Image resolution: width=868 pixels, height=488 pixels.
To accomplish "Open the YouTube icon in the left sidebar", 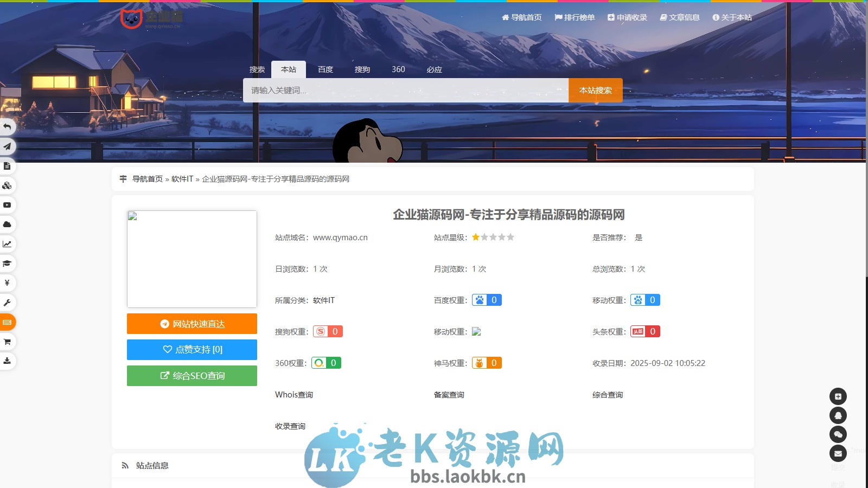I will (7, 205).
